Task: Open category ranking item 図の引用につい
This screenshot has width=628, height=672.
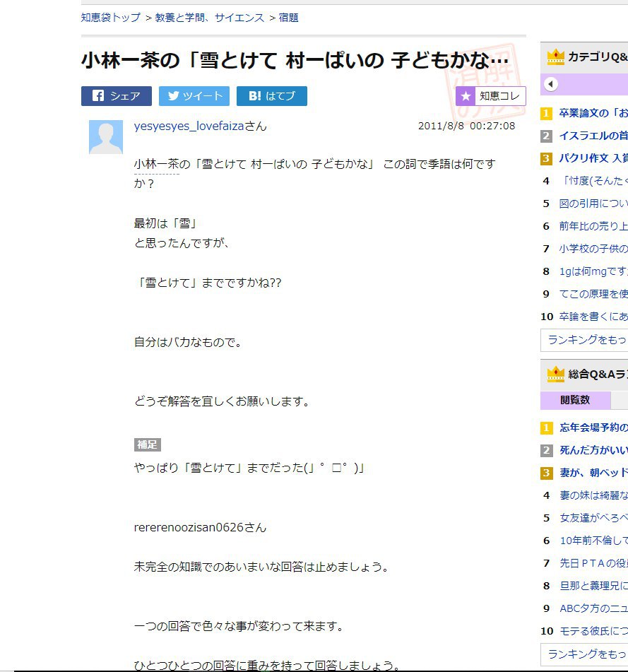Action: 593,204
